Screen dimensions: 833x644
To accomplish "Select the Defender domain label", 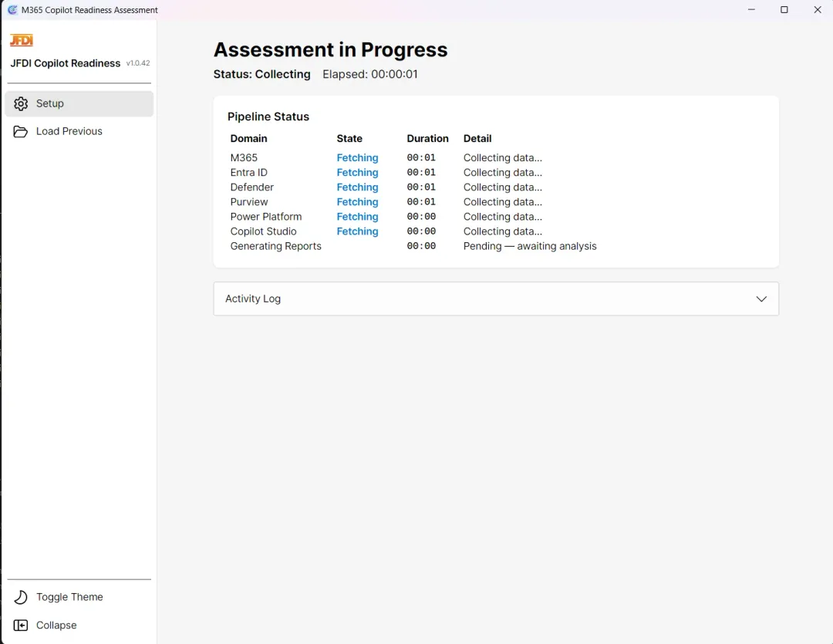I will point(251,187).
